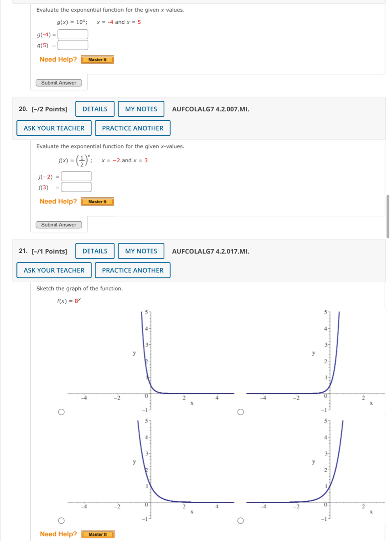Select the top-right graph radio button
The image size is (392, 541).
click(x=240, y=412)
